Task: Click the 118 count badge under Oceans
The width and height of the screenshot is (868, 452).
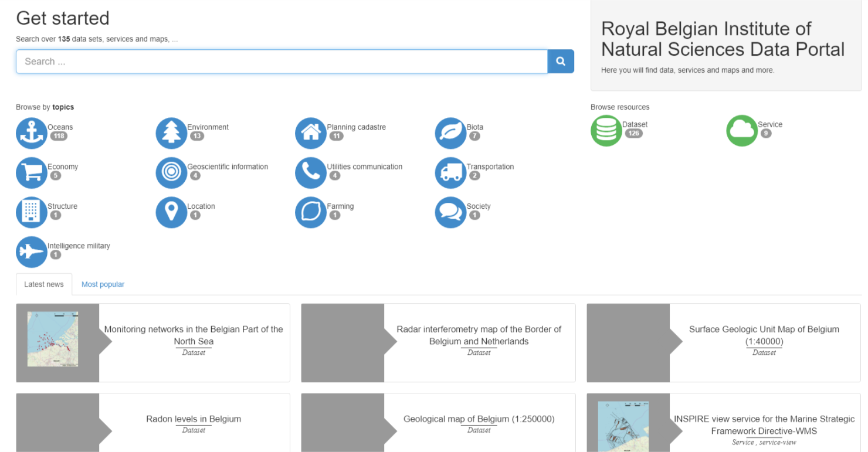Action: (58, 136)
